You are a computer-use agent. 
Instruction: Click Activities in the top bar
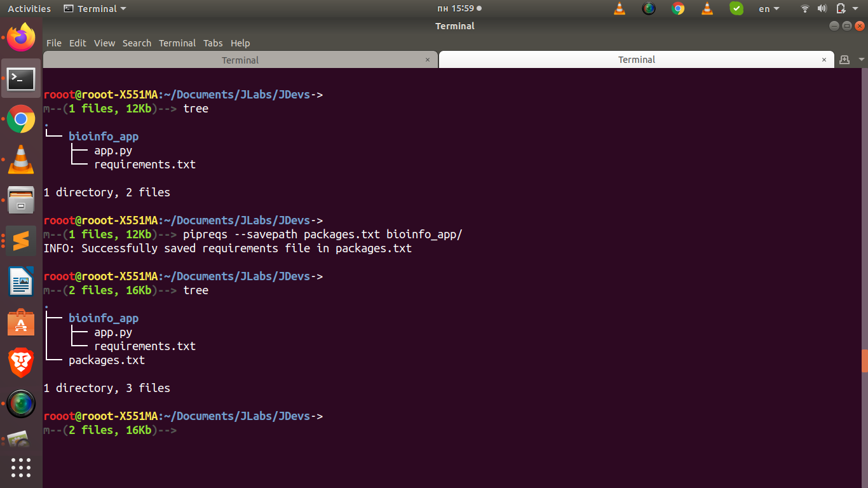(x=29, y=8)
